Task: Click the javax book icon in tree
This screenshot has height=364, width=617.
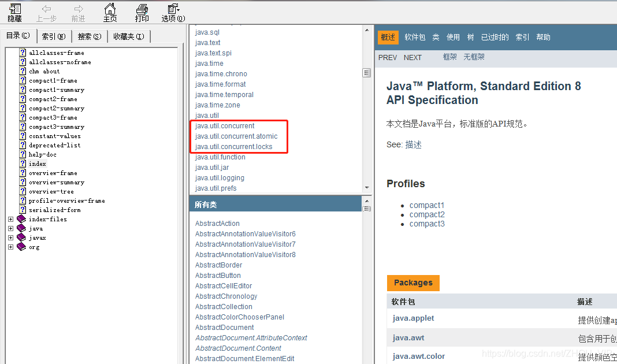Action: point(21,237)
